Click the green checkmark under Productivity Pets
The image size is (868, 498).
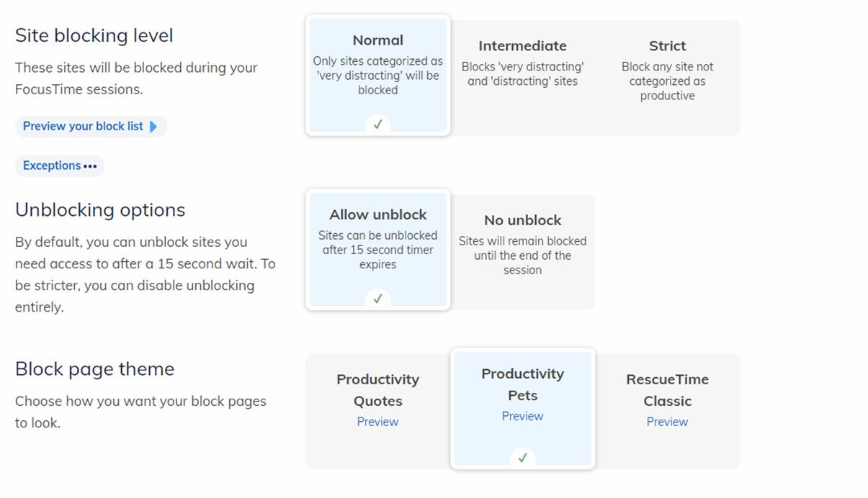[x=522, y=458]
